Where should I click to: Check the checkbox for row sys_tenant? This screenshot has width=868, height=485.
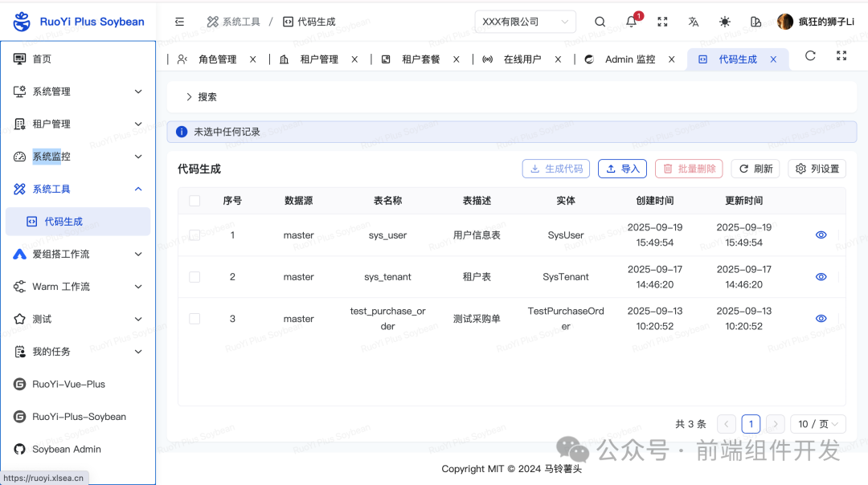pos(194,276)
